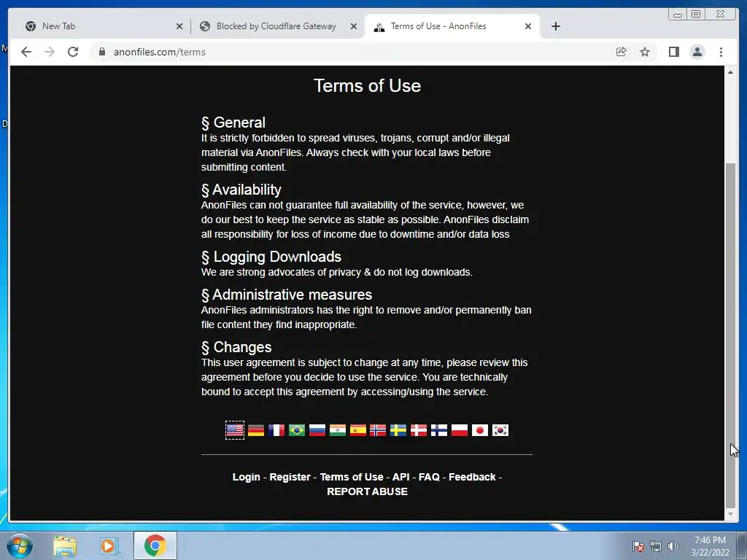Select the Norwegian flag language
The image size is (747, 560).
[378, 430]
